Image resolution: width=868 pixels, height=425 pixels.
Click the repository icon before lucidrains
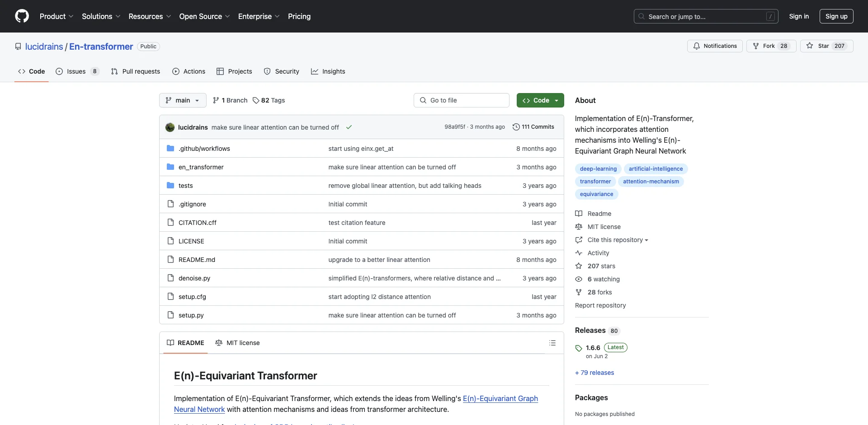(18, 47)
